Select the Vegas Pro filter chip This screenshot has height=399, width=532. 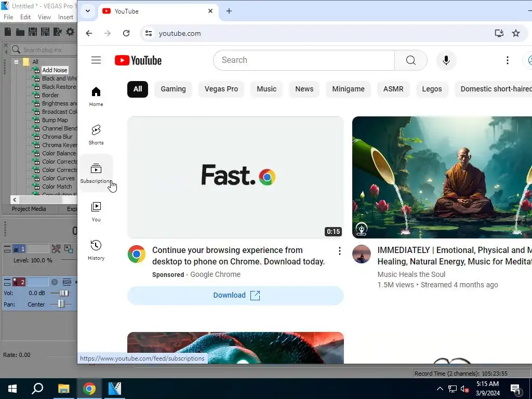pos(221,89)
